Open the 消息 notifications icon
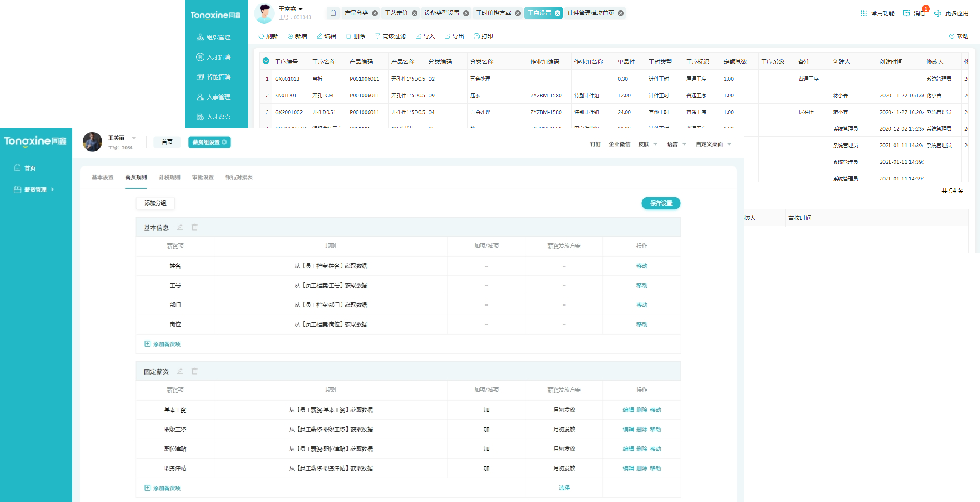Viewport: 980px width, 502px height. (x=907, y=13)
